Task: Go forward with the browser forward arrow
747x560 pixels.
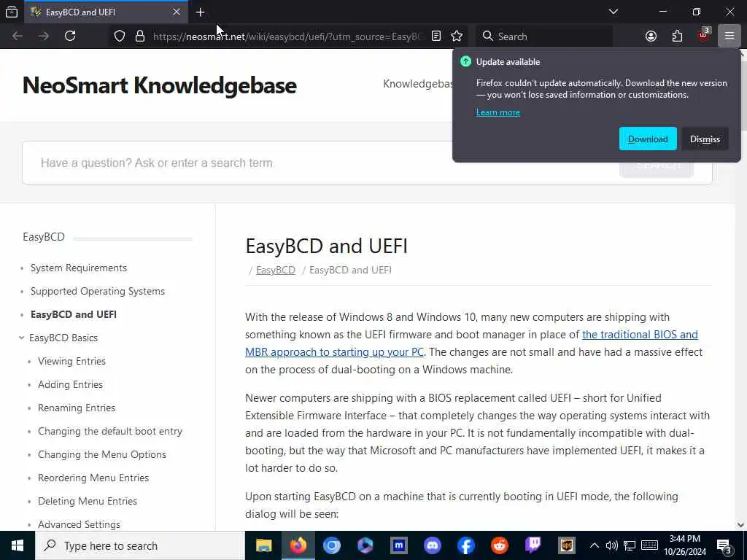Action: (x=44, y=36)
